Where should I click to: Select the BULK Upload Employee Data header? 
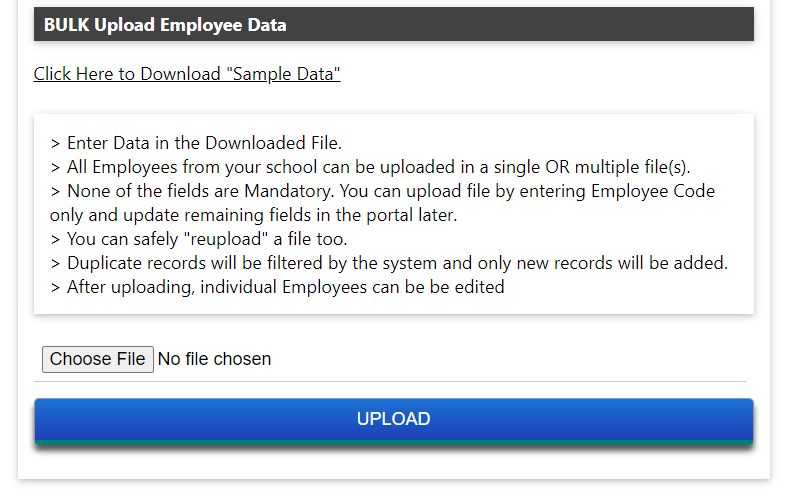tap(394, 24)
